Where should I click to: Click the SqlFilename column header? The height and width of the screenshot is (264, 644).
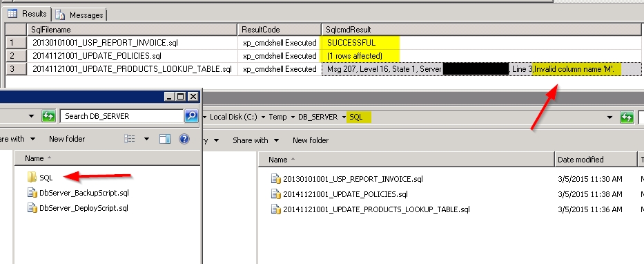[x=133, y=30]
